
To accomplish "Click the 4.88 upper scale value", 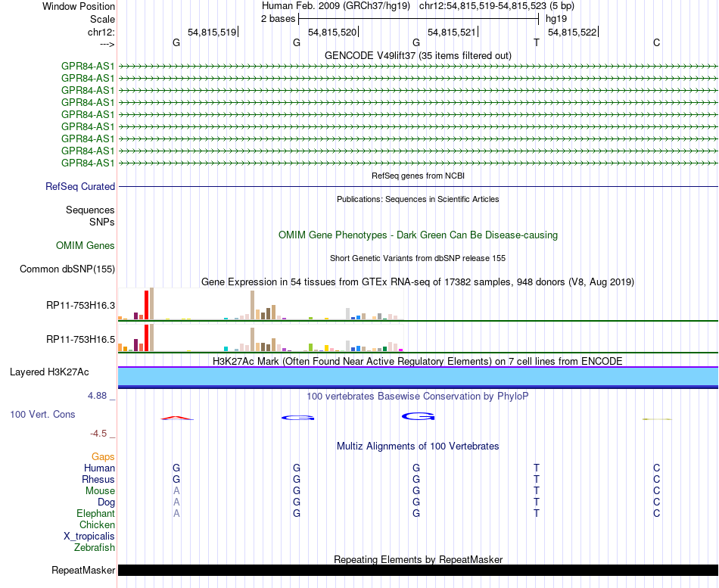I will (97, 396).
